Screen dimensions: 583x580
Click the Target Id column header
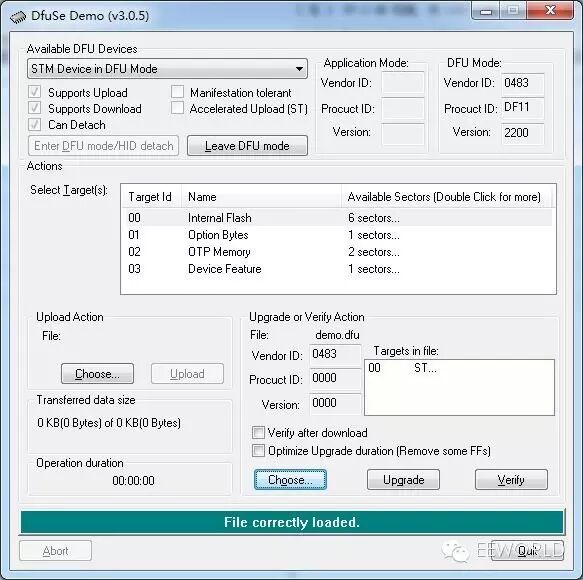coord(151,197)
